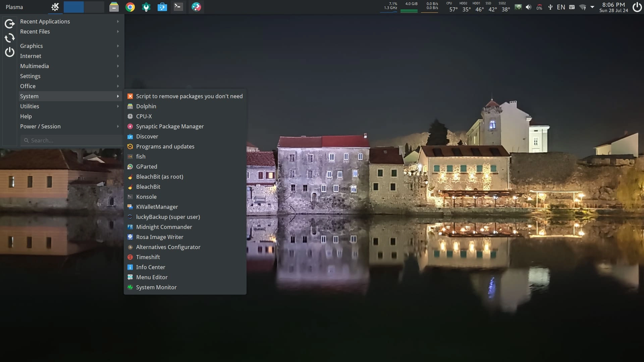Click the Shut Down sidebar icon in menu
Viewport: 644px width, 362px height.
tap(10, 52)
